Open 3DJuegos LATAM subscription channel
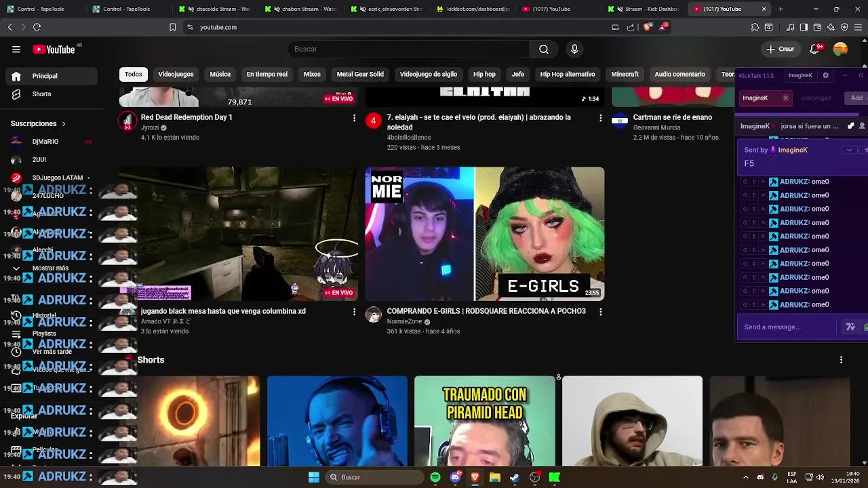Screen dimensions: 868x488 52,178
